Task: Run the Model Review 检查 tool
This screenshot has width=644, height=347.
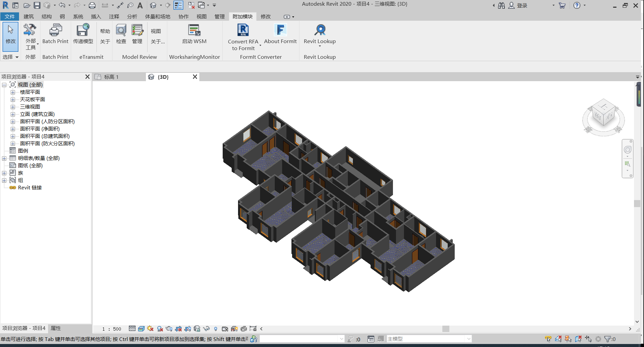Action: (x=121, y=34)
